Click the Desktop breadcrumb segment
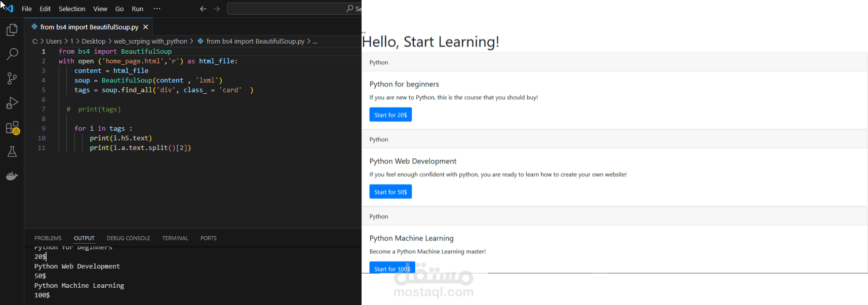 [94, 41]
